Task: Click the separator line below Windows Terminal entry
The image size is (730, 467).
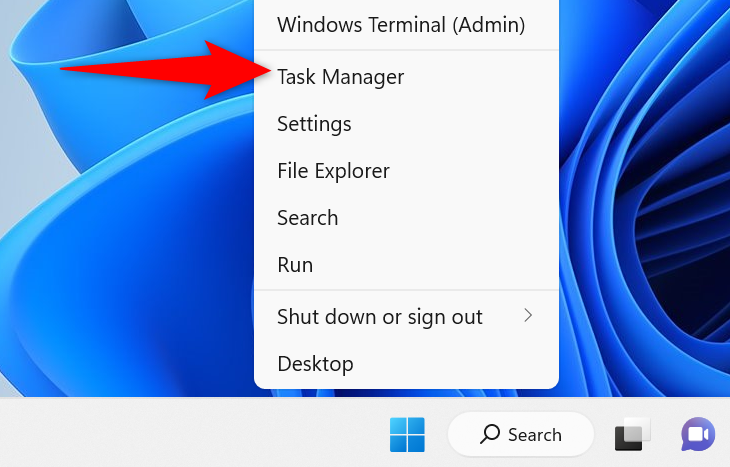Action: click(x=406, y=50)
